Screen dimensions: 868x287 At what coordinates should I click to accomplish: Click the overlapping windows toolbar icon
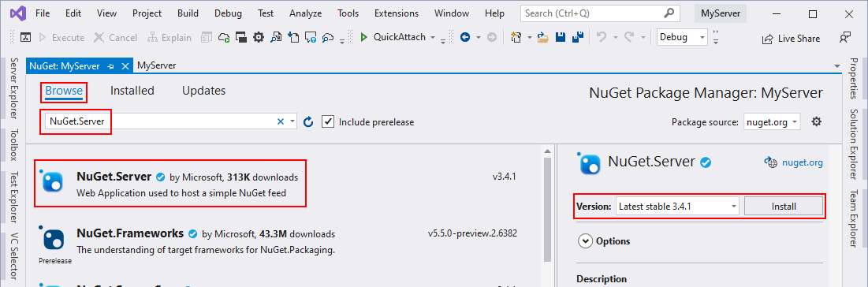(240, 38)
